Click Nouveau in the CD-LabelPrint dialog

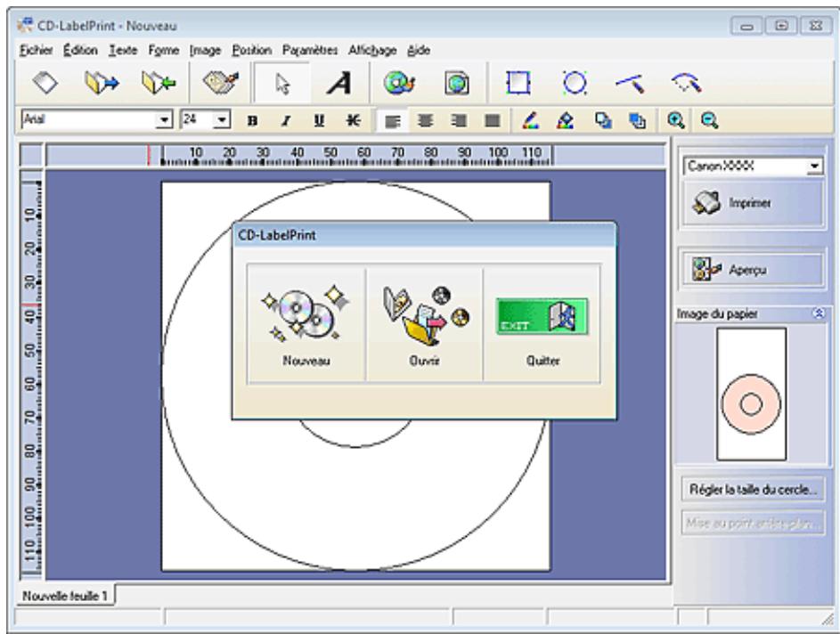point(306,322)
